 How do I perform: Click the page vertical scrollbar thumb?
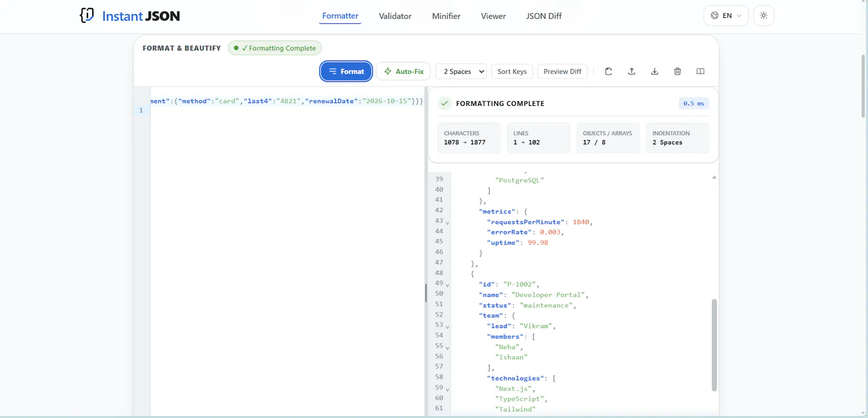point(863,86)
